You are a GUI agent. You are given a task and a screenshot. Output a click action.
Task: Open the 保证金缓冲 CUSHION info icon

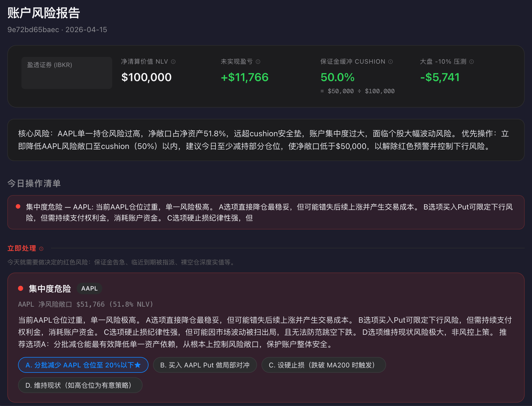(x=391, y=62)
